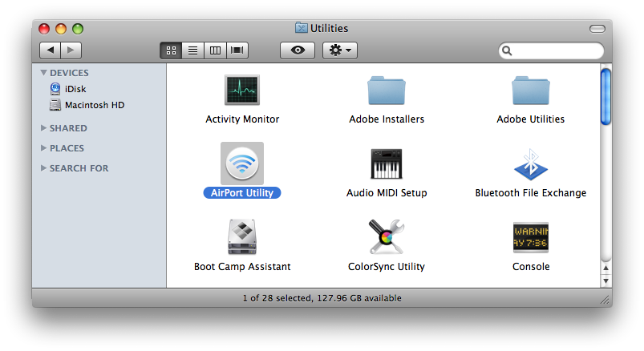Open the Activity Monitor app icon
The image size is (644, 351).
(242, 90)
